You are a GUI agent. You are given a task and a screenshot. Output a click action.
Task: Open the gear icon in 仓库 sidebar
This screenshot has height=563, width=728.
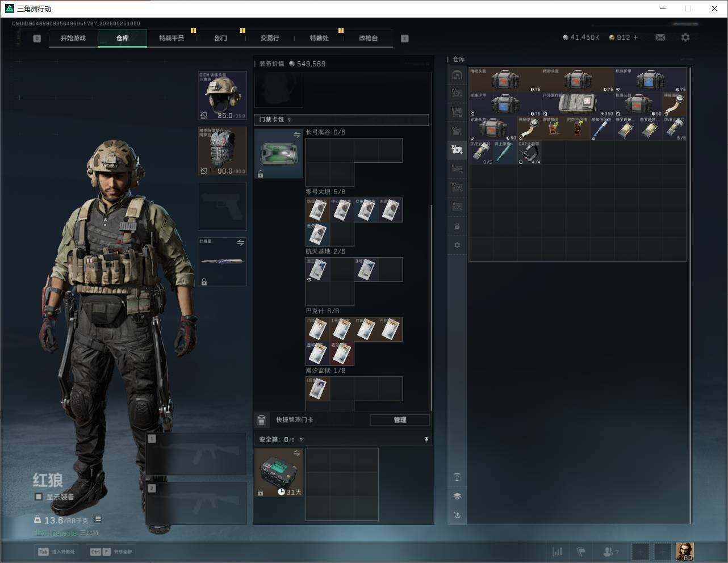point(457,245)
